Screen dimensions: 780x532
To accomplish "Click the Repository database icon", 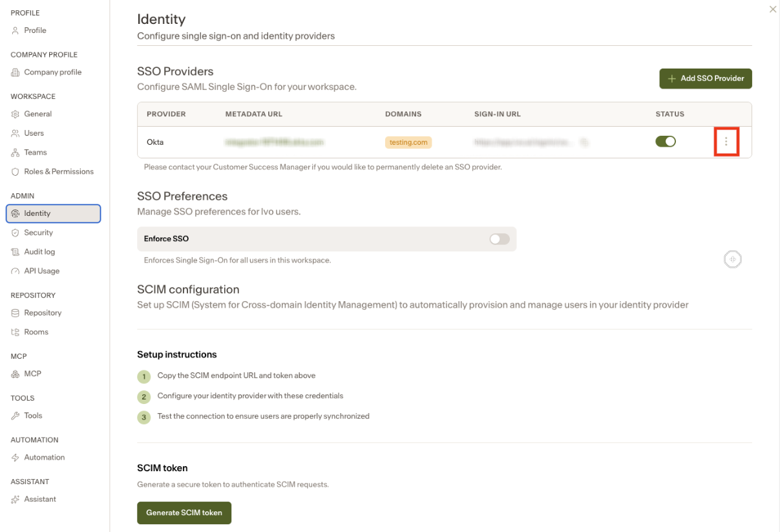I will point(16,313).
